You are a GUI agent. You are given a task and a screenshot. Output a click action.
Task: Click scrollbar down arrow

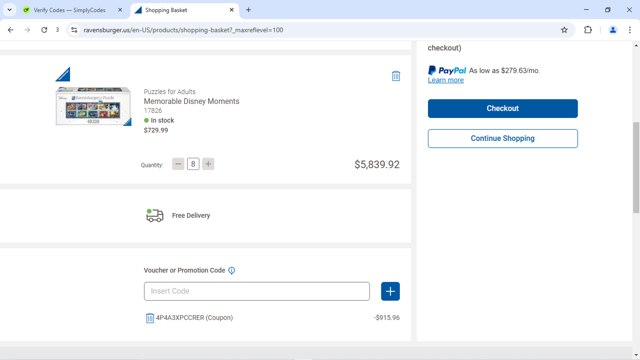(636, 354)
